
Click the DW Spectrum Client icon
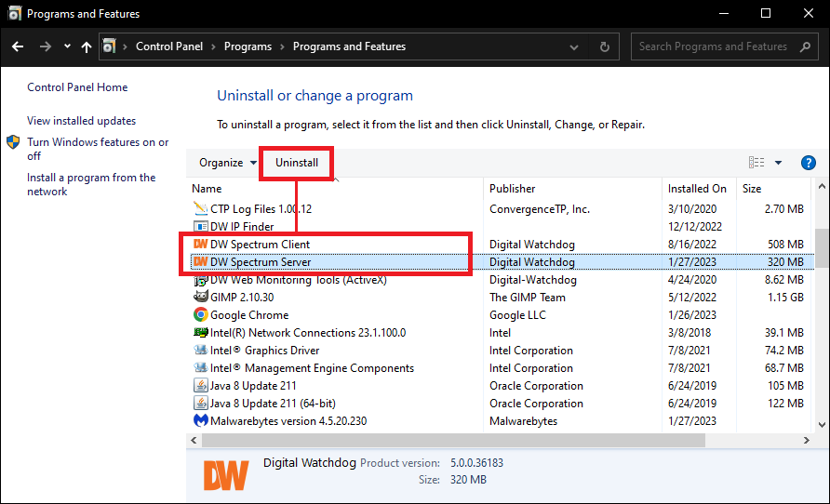(200, 245)
